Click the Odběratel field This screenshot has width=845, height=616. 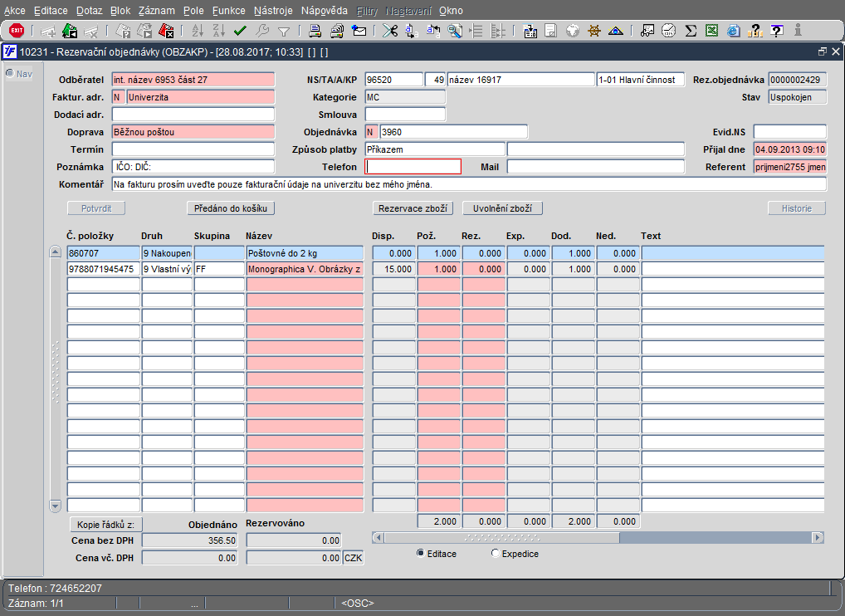tap(193, 80)
